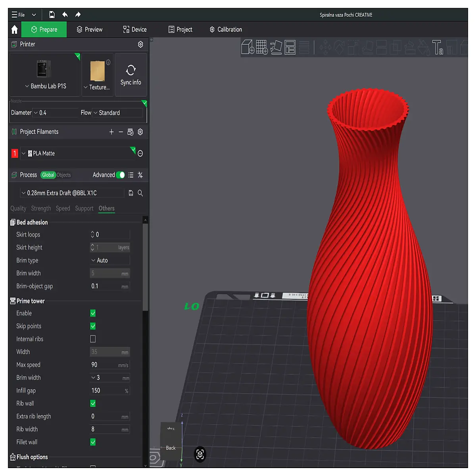Save the process preset
The height and width of the screenshot is (476, 476).
tap(131, 193)
